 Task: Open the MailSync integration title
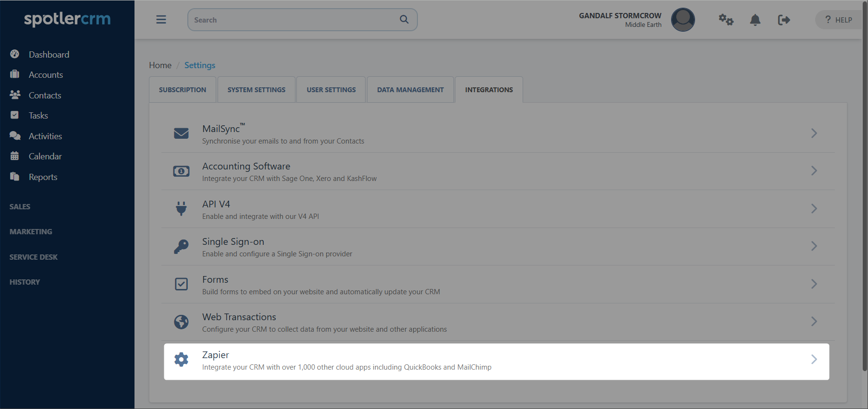pos(223,128)
